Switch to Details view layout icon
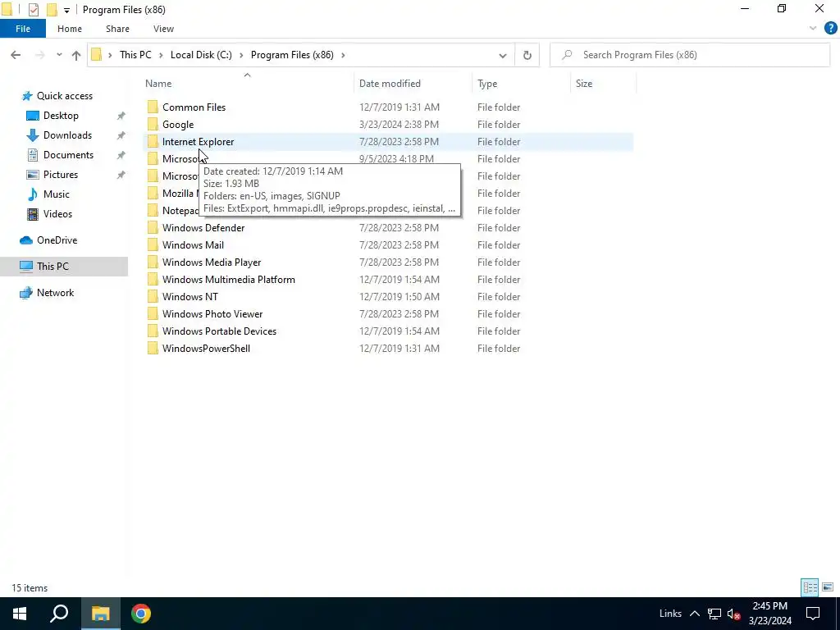Screen dimensions: 840x630 pyautogui.click(x=810, y=587)
